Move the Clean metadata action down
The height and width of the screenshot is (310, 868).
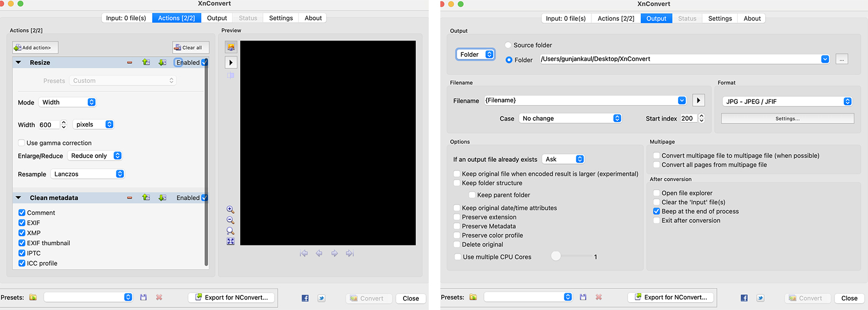tap(163, 198)
